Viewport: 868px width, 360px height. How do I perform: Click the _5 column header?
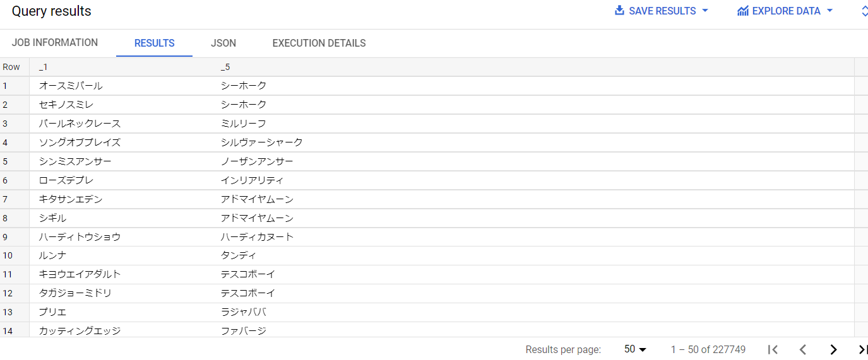point(225,67)
